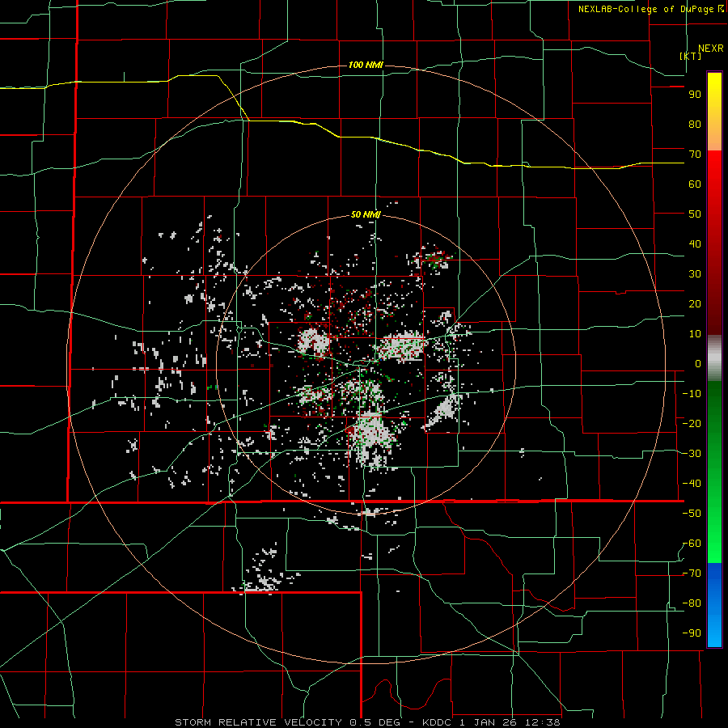The image size is (728, 728).
Task: Pick the red segment of the velocity color bar
Action: pyautogui.click(x=714, y=243)
